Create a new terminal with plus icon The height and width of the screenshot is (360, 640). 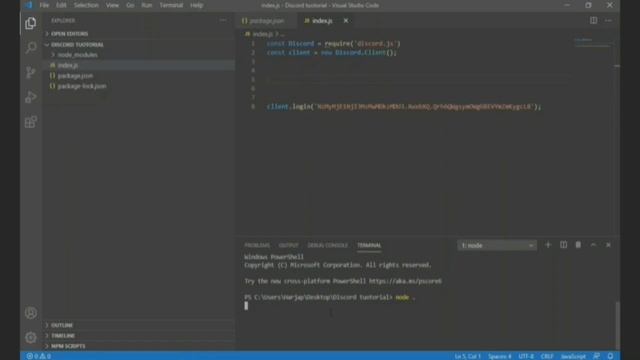click(548, 245)
